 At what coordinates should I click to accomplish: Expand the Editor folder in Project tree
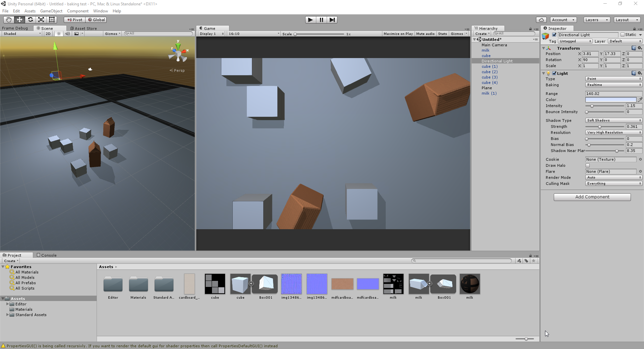coord(8,304)
